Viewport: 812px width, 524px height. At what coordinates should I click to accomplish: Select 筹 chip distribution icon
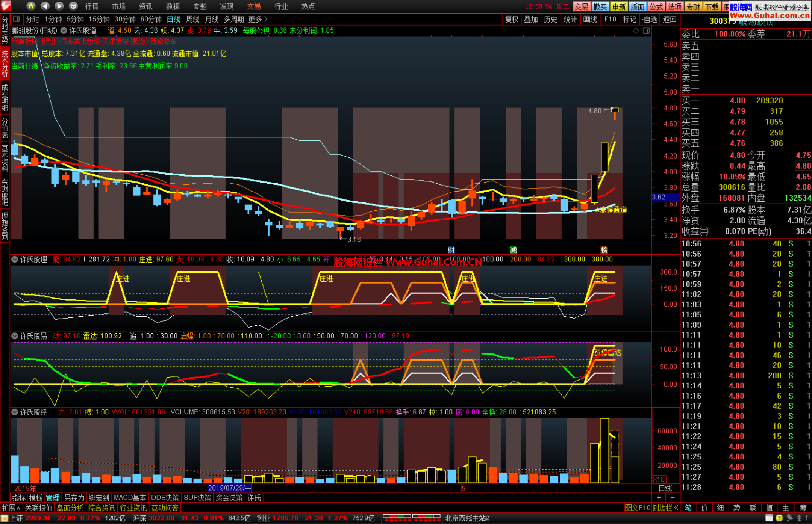click(803, 508)
